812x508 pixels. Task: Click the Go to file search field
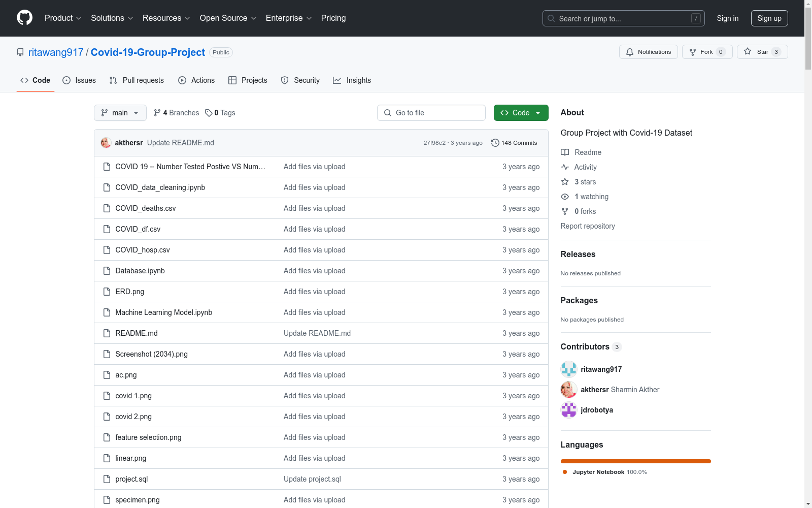coord(431,113)
